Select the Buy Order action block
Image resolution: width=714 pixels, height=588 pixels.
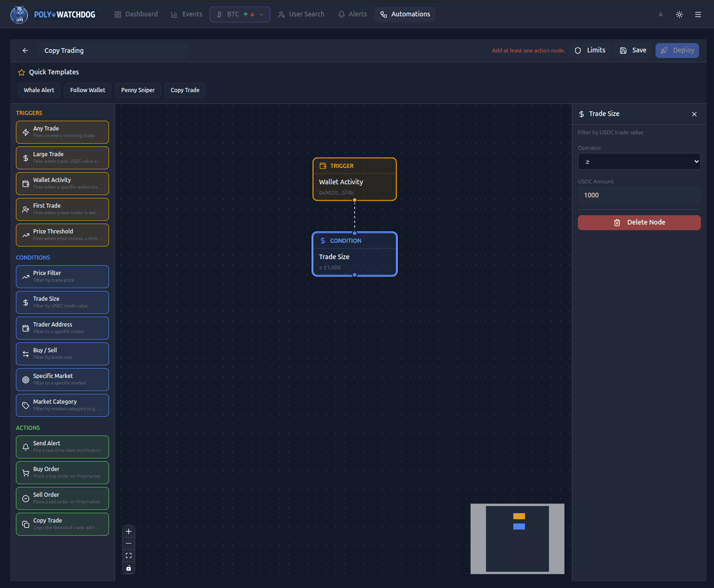[x=62, y=473]
